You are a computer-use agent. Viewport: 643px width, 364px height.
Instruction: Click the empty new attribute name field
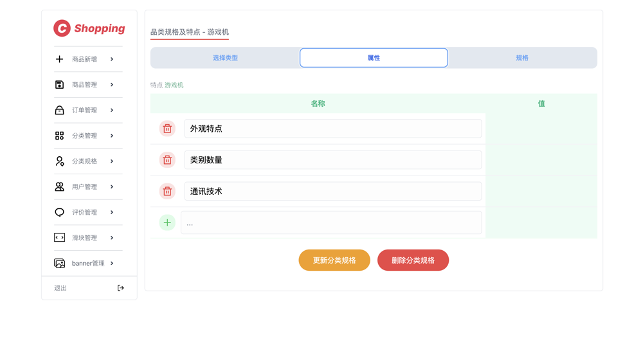331,223
